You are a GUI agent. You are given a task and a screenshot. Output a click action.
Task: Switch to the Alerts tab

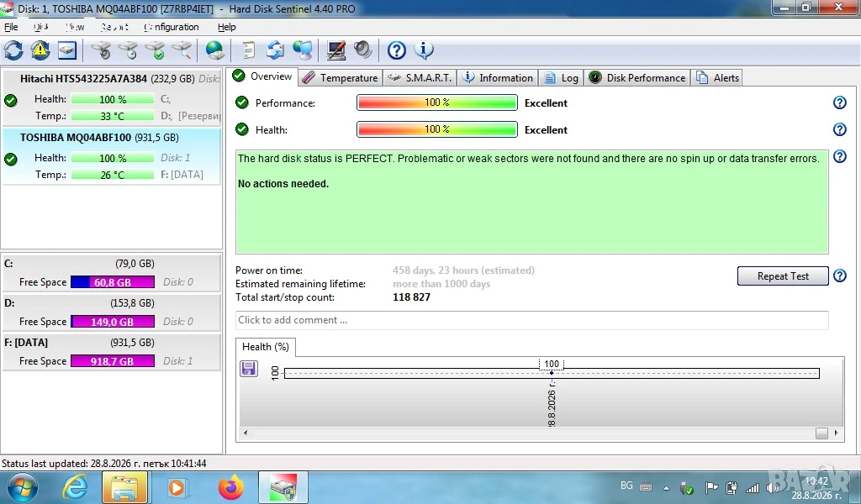[717, 78]
